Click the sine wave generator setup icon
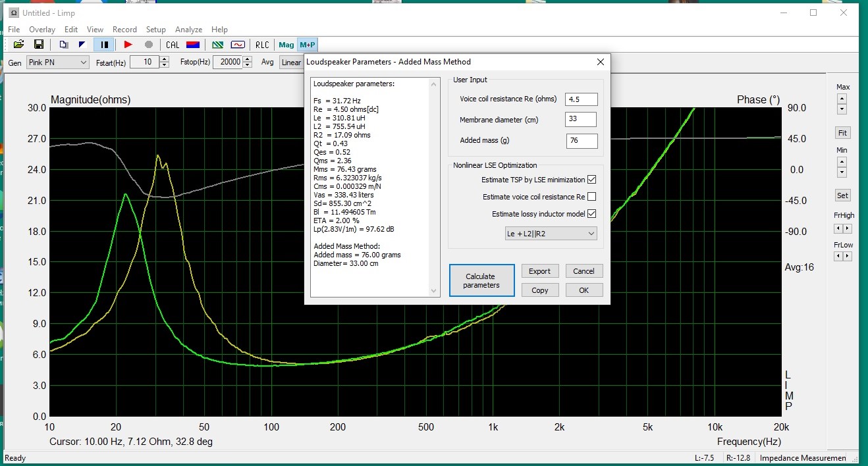Image resolution: width=868 pixels, height=466 pixels. (x=238, y=45)
